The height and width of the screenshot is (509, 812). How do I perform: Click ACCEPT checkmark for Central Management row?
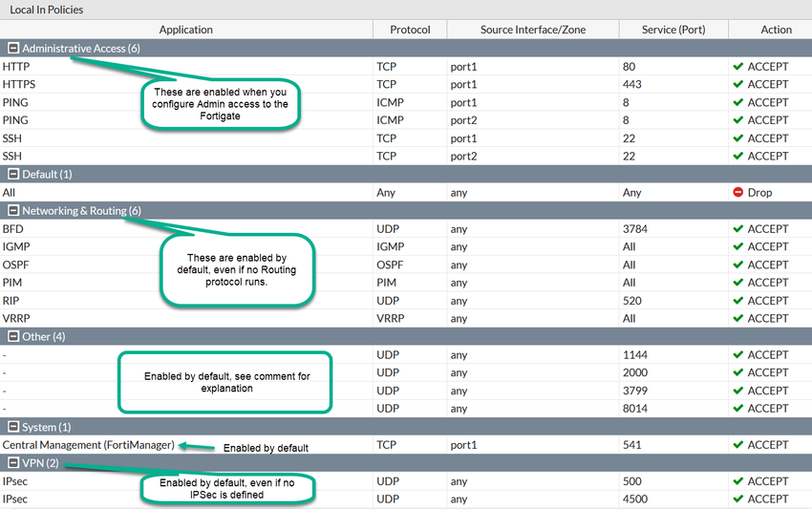(737, 444)
